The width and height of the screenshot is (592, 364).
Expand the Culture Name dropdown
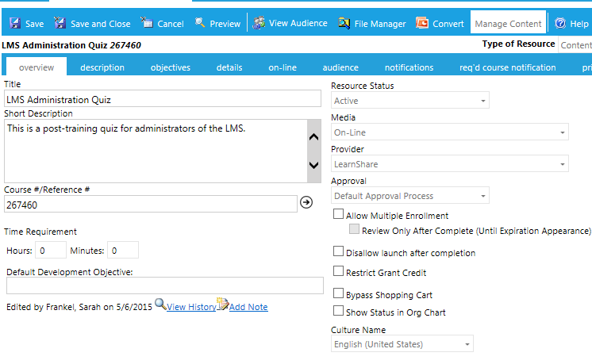point(466,344)
